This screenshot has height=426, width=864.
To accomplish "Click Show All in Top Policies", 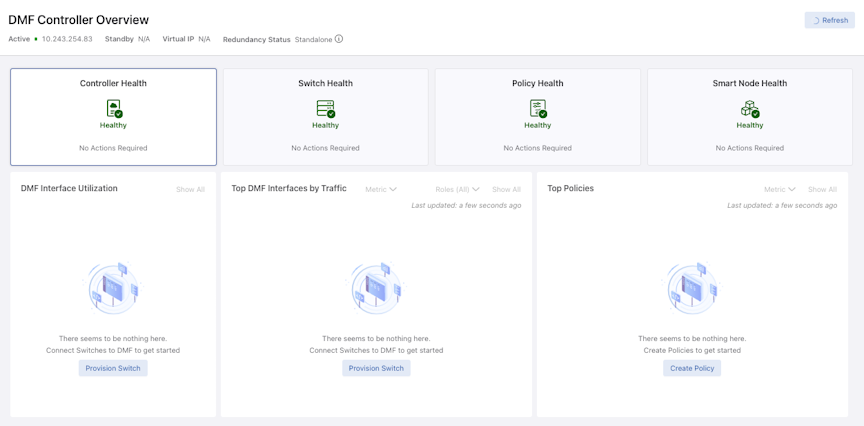I will click(x=822, y=189).
